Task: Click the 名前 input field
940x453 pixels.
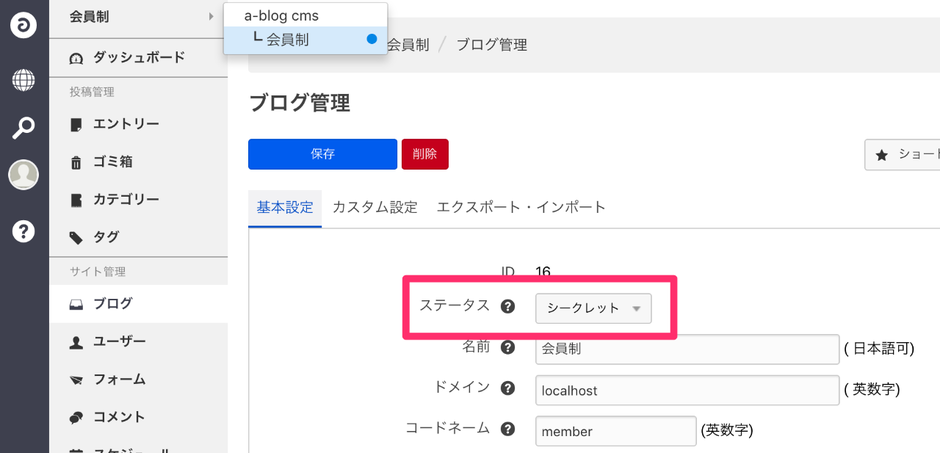Action: pyautogui.click(x=686, y=349)
